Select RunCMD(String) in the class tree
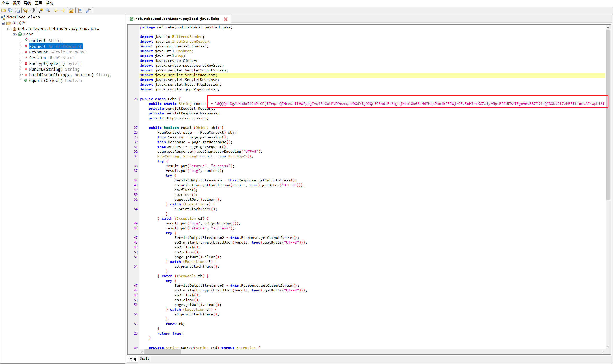This screenshot has width=613, height=364. click(x=46, y=69)
